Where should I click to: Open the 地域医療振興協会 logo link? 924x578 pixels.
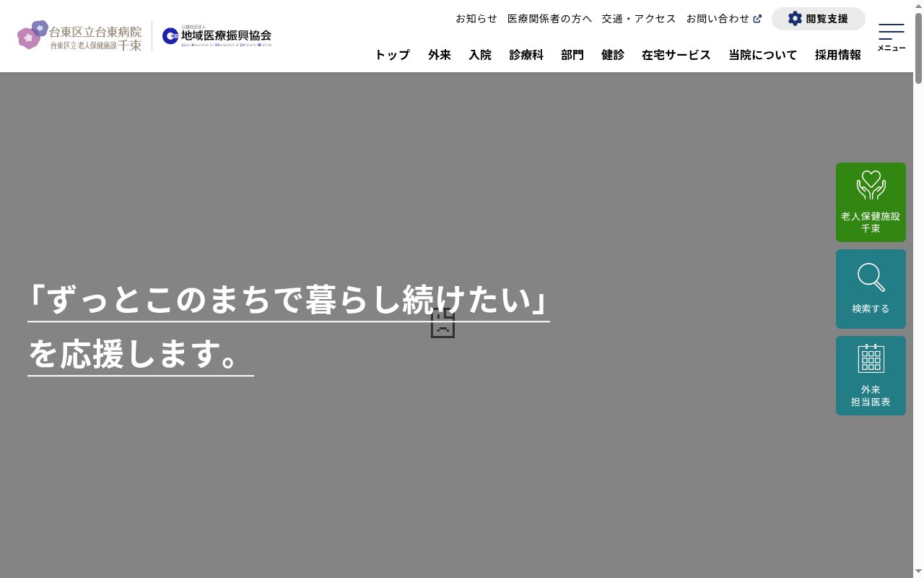click(217, 35)
